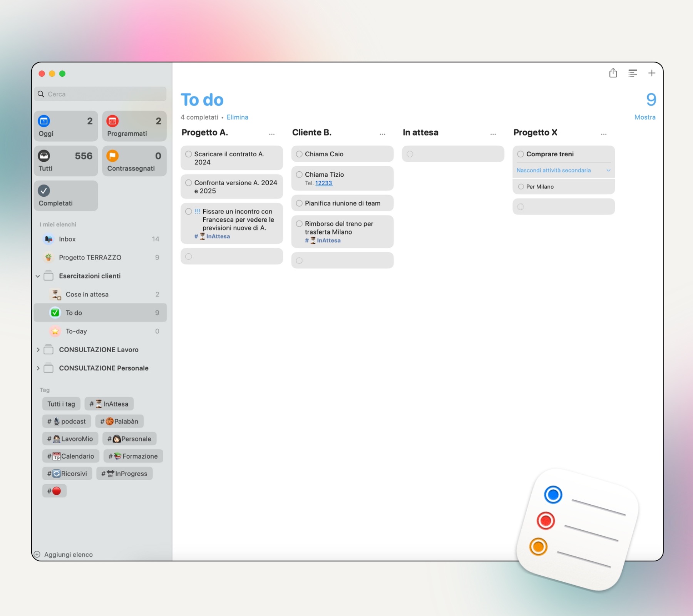
Task: Click the Share icon in toolbar
Action: [613, 73]
